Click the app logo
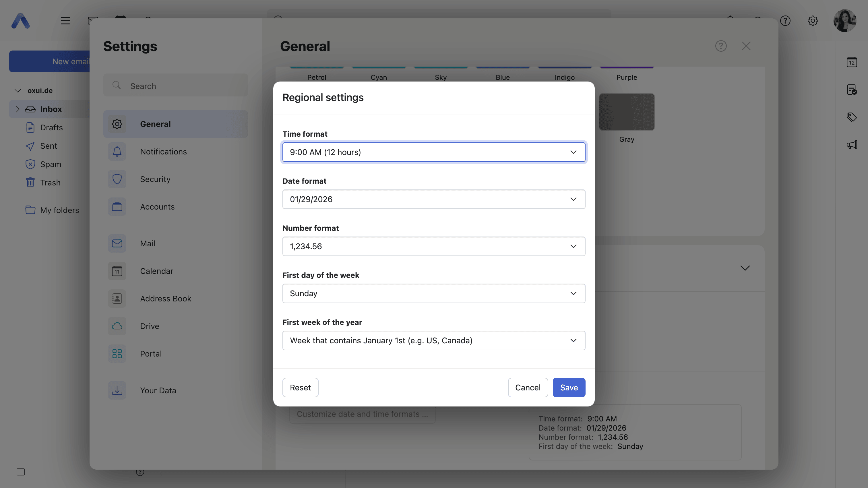The image size is (868, 488). click(21, 21)
